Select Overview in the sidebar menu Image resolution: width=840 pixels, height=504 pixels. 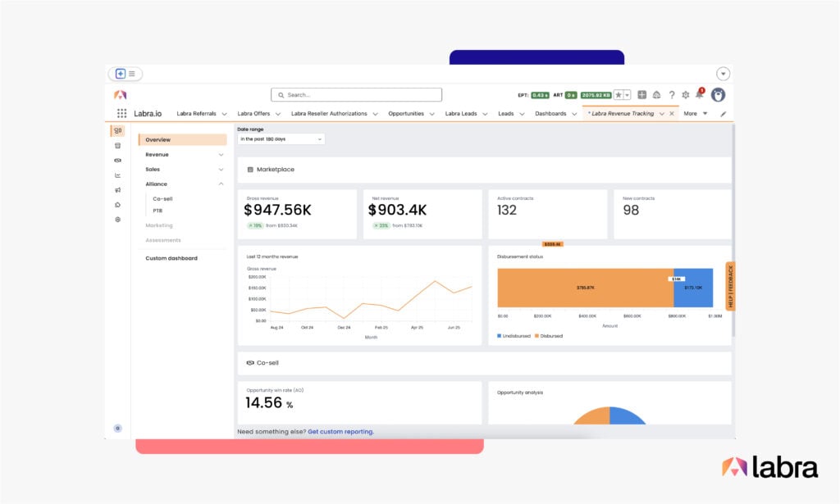coord(183,139)
